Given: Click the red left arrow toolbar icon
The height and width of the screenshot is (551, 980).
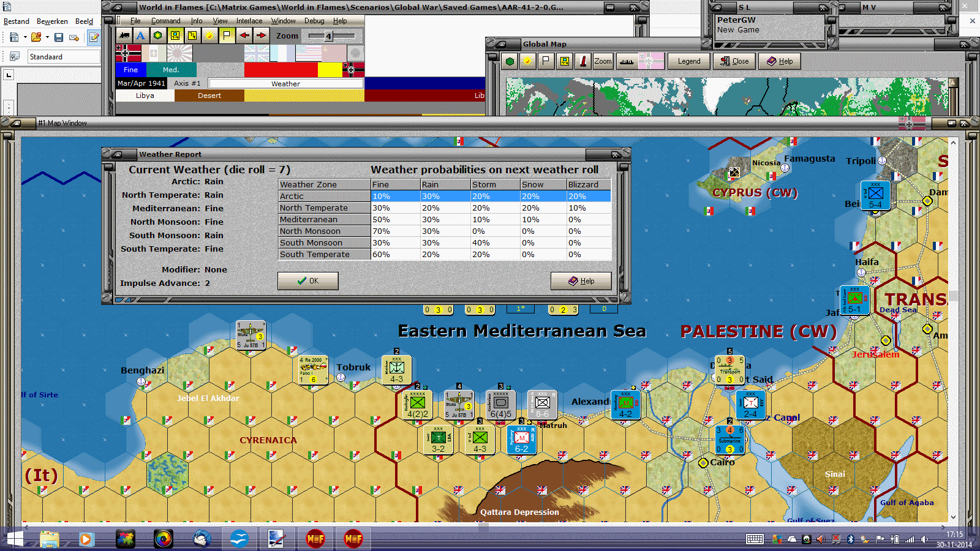Looking at the screenshot, I should click(244, 36).
